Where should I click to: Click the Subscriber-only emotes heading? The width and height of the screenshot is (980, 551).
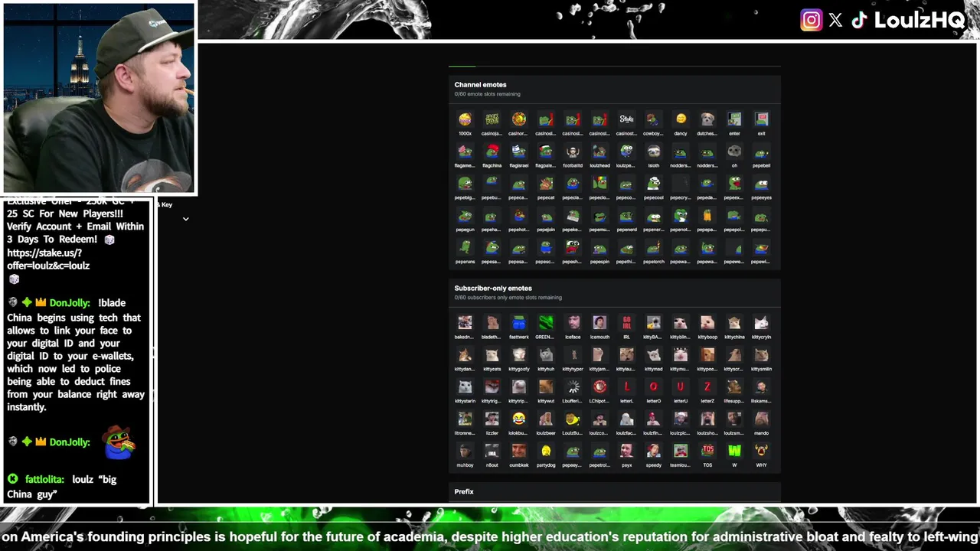pyautogui.click(x=493, y=289)
